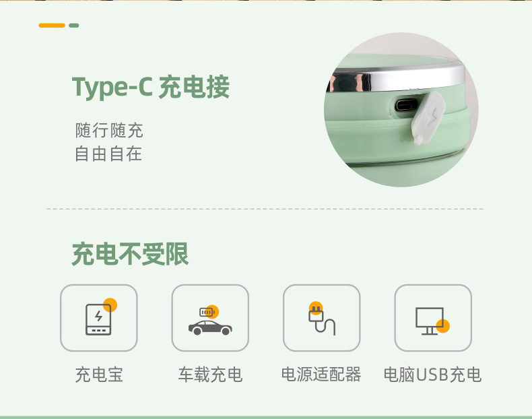This screenshot has height=419, width=532.
Task: Click the orange dot on monitor icon
Action: 442,326
